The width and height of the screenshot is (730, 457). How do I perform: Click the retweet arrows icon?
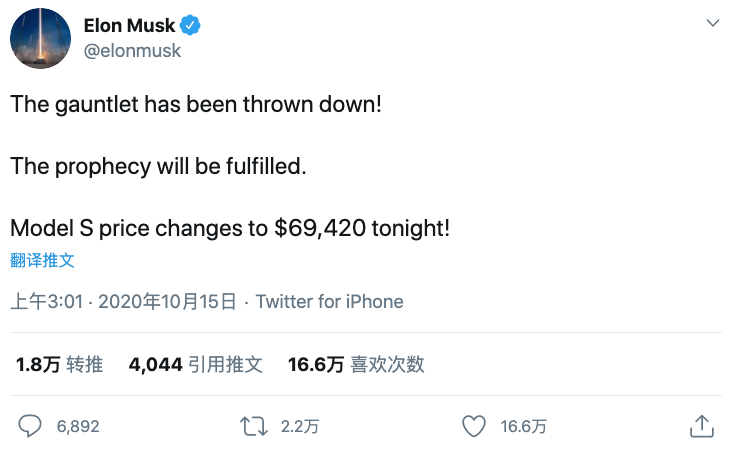pyautogui.click(x=255, y=426)
